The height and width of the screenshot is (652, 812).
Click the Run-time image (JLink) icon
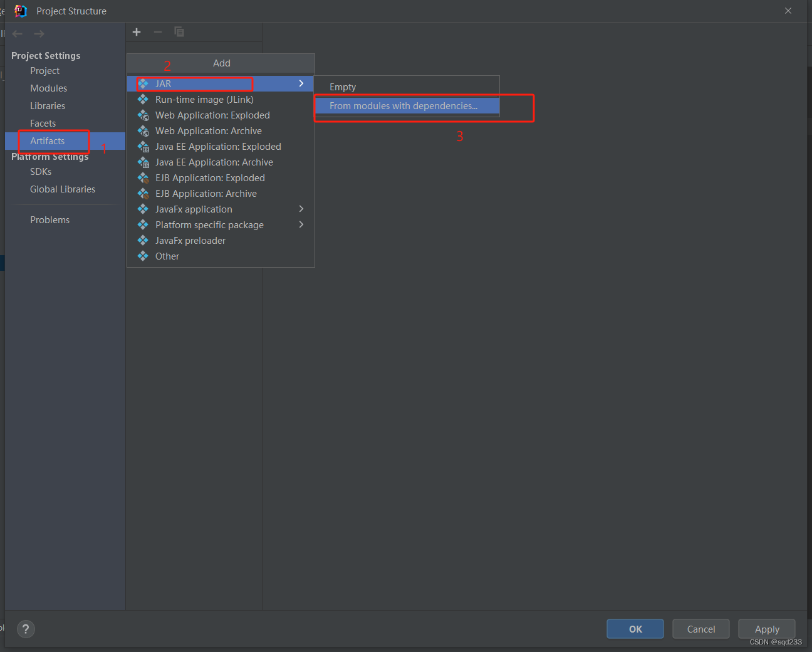[x=143, y=99]
